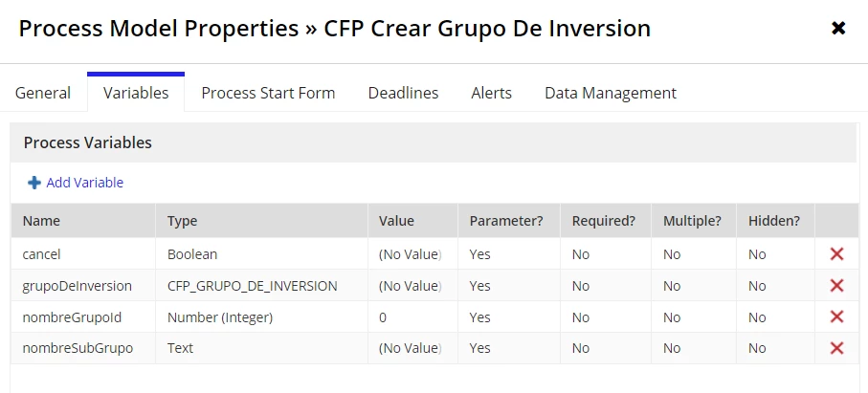Open the General tab
The image size is (868, 393).
click(43, 93)
